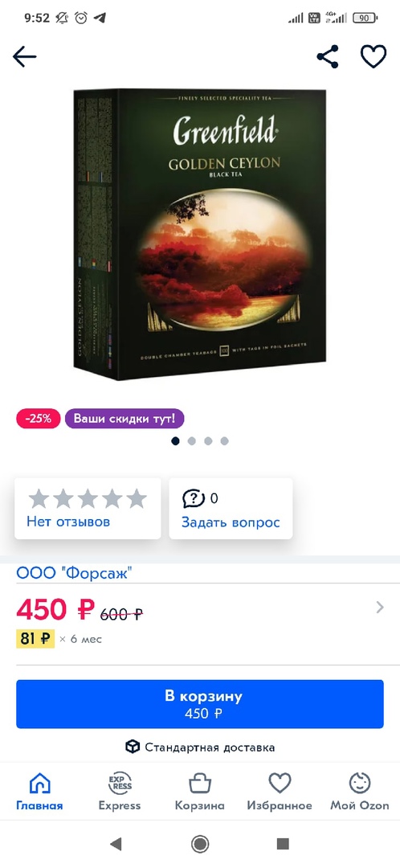Open the Избранное favorites tab

coord(280,792)
